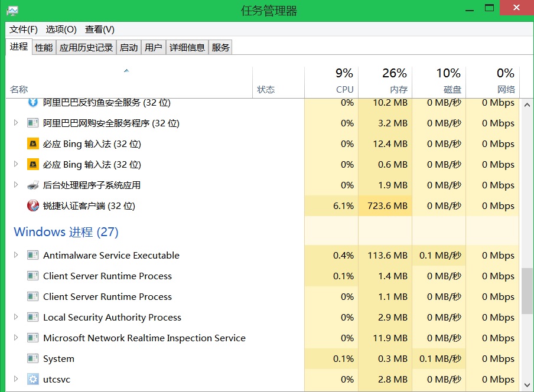This screenshot has height=392, width=534.
Task: Switch to the 用户 tab
Action: click(x=153, y=48)
